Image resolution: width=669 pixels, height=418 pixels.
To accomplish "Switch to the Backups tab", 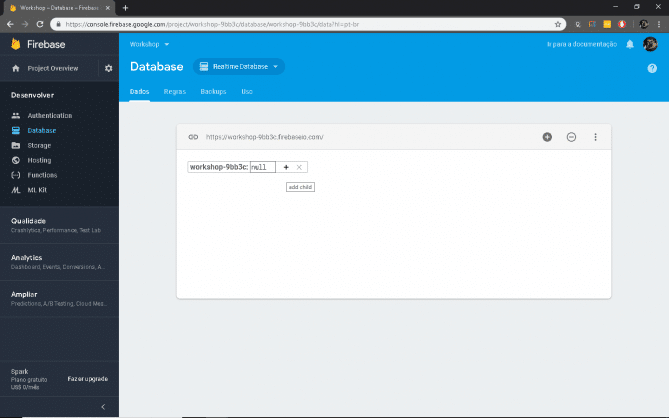I will 213,91.
